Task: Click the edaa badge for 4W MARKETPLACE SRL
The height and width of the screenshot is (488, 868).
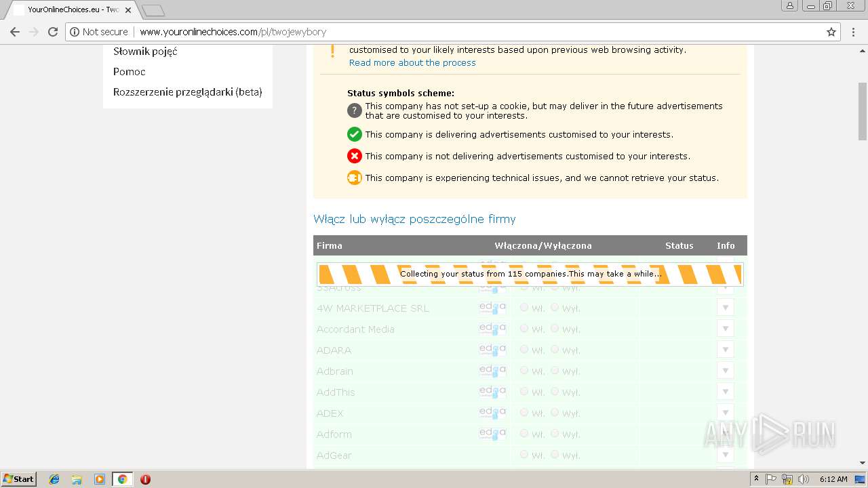Action: tap(492, 308)
